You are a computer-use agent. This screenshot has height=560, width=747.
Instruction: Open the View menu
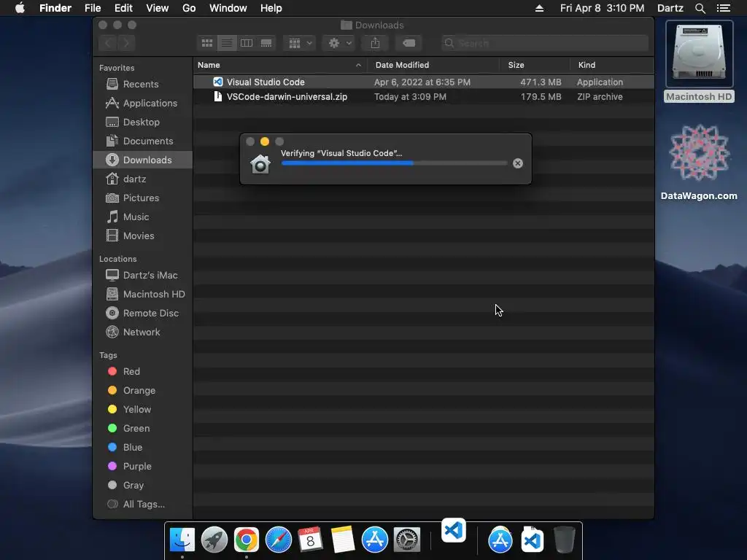tap(158, 8)
